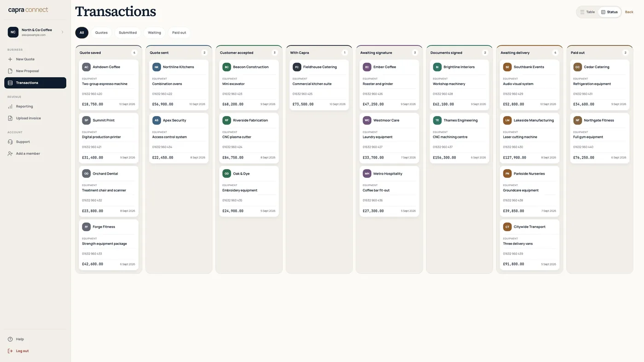Select the Westmoor Care card name
Screen dimensions: 644x362
point(386,120)
